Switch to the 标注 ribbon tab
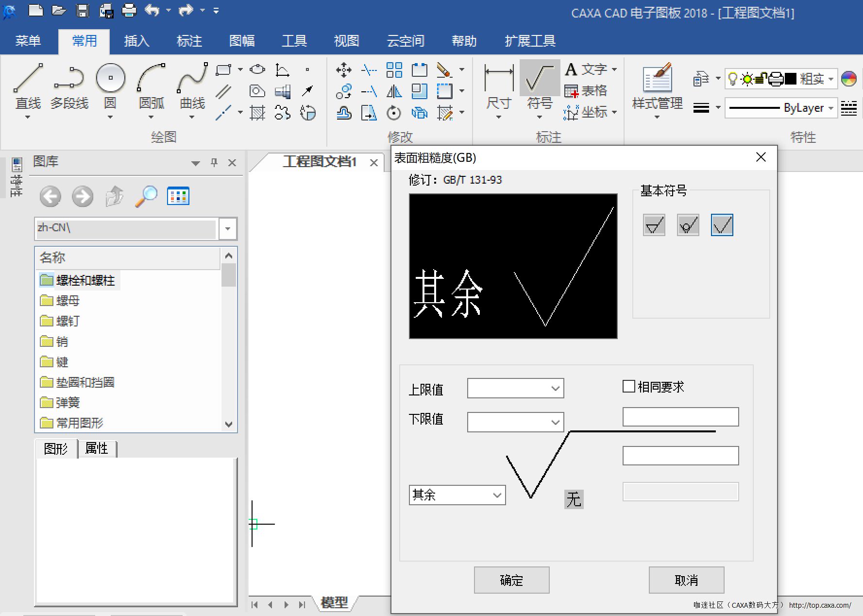Image resolution: width=863 pixels, height=616 pixels. (189, 41)
